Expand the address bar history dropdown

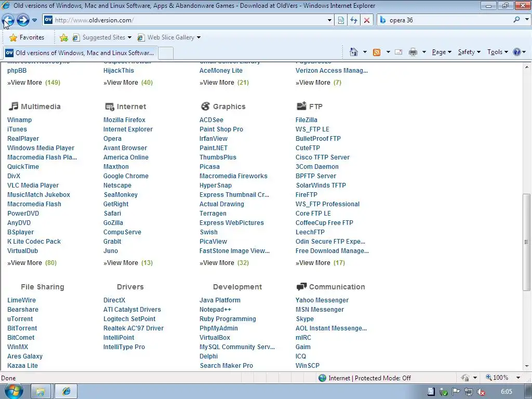coord(329,20)
